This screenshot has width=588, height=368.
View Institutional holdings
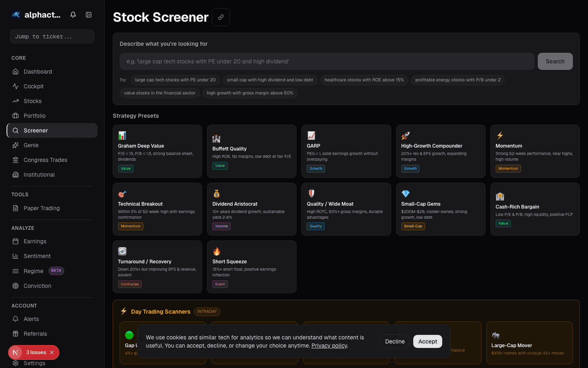pos(39,175)
